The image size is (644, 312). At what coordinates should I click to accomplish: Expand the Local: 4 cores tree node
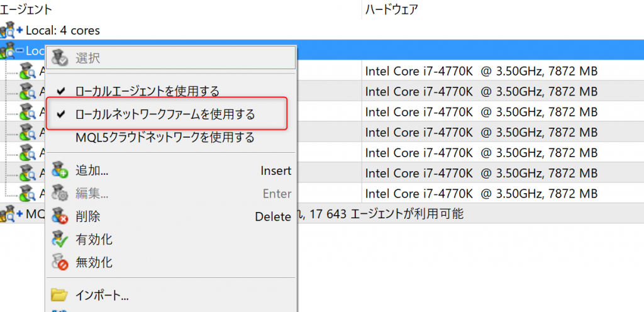pos(20,30)
